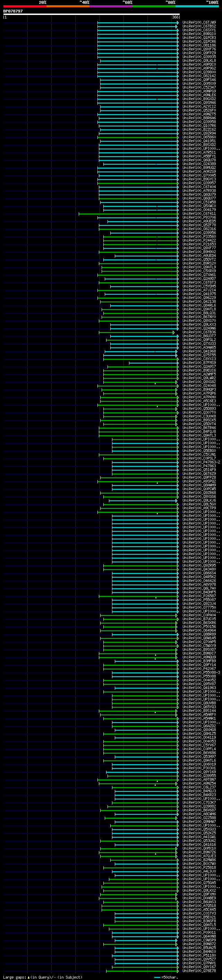Select hit UniRef100_C6TB36
222x980 pixels.
(199, 332)
